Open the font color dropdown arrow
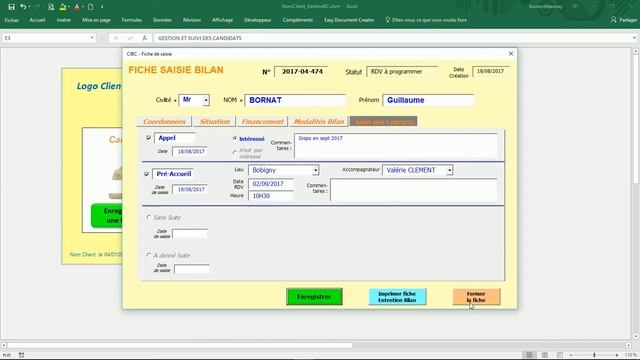This screenshot has width=640, height=360. click(83, 7)
